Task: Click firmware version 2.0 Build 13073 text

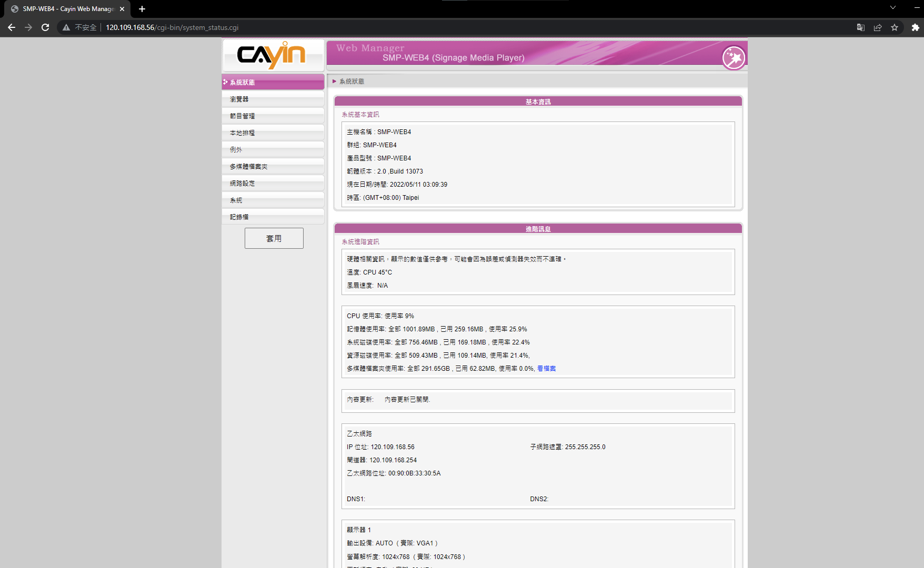Action: [385, 171]
